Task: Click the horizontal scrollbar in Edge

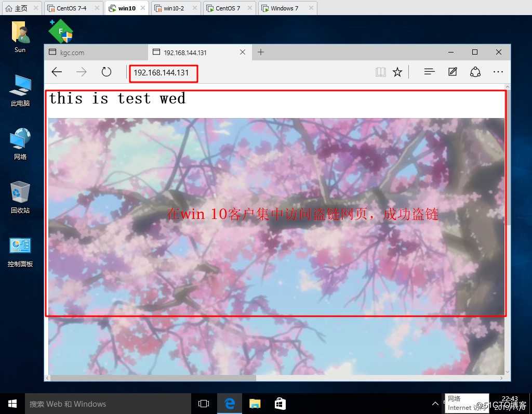Action: (x=153, y=378)
